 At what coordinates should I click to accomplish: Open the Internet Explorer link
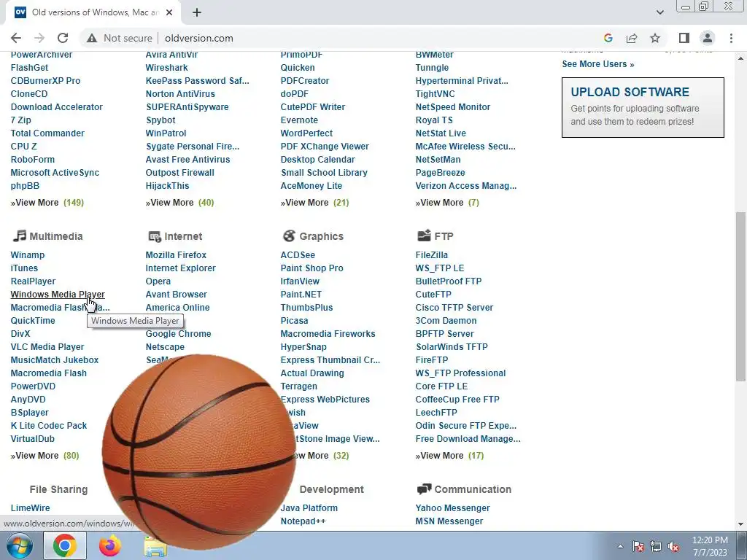[181, 268]
